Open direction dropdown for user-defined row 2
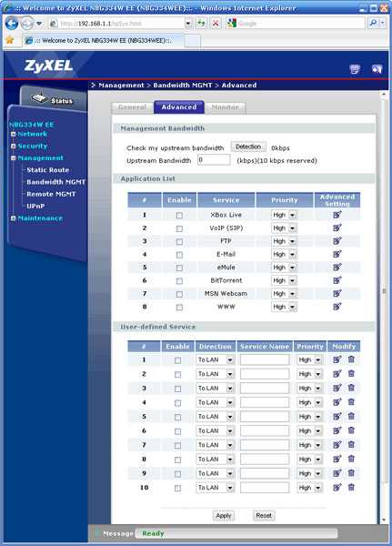The height and width of the screenshot is (546, 392). pos(215,374)
